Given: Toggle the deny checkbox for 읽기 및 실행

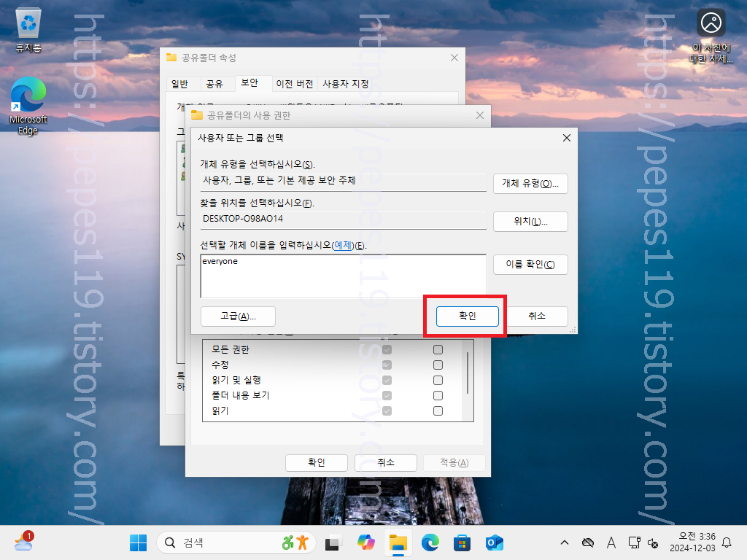Looking at the screenshot, I should (438, 381).
